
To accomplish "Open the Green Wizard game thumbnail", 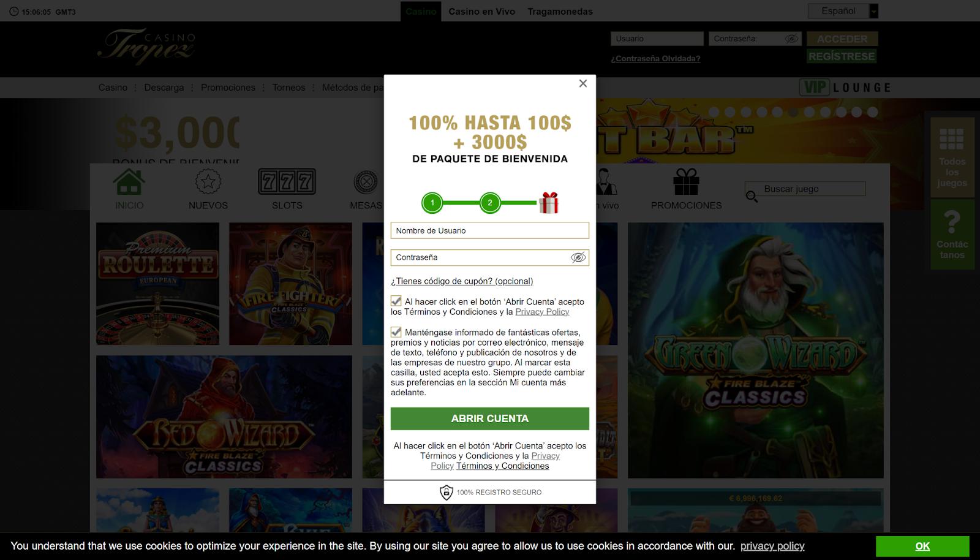I will (756, 350).
